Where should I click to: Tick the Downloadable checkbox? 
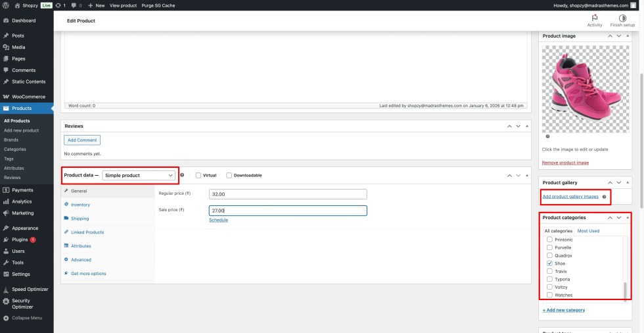[x=229, y=176]
